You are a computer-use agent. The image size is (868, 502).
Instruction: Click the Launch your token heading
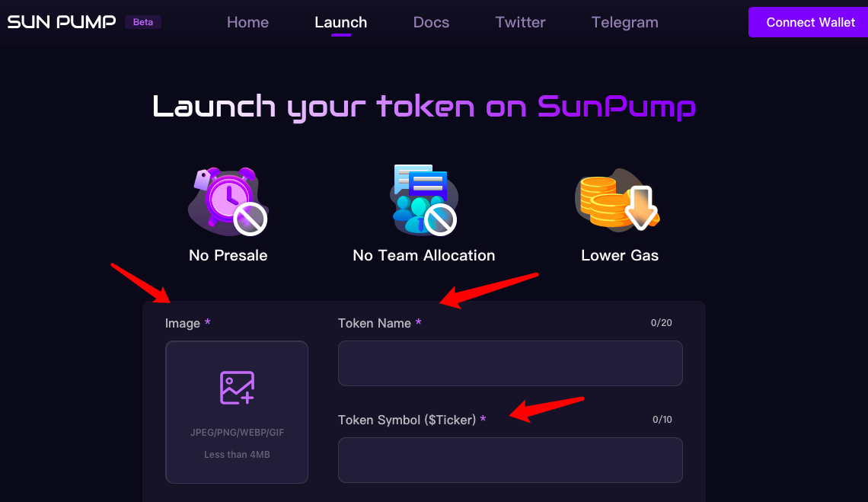coord(424,107)
